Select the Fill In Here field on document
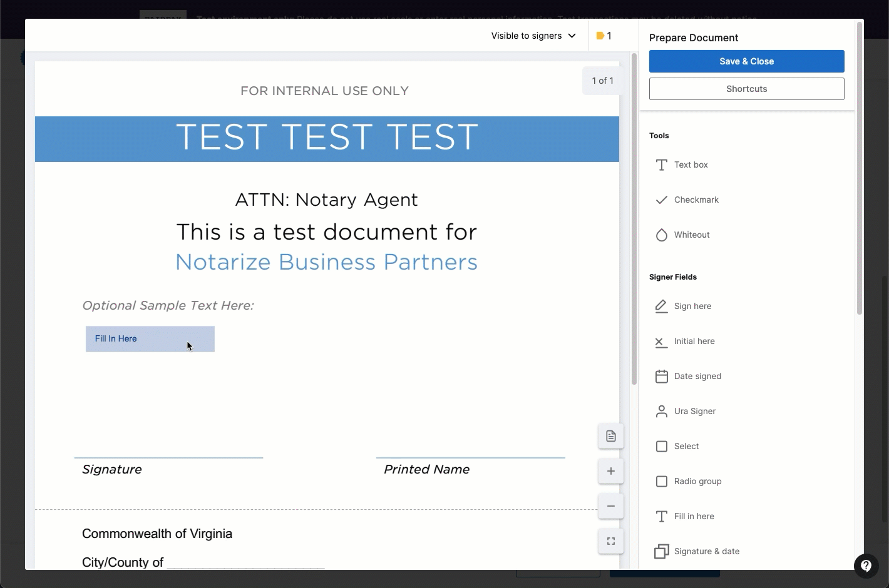Viewport: 889px width, 588px height. [150, 339]
